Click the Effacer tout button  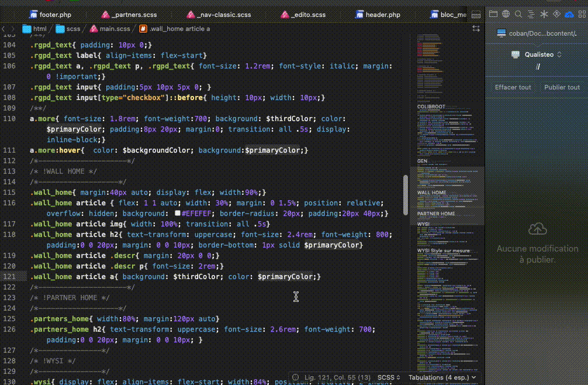[x=513, y=87]
